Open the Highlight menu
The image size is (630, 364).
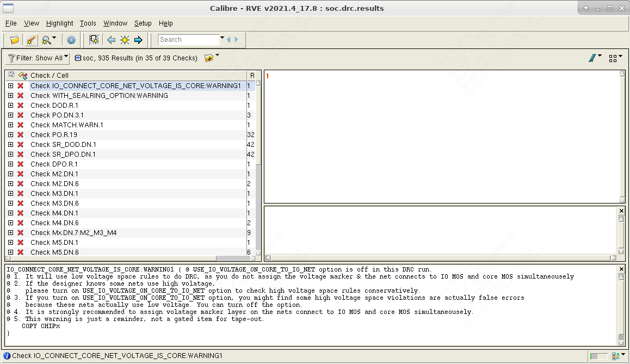(59, 23)
